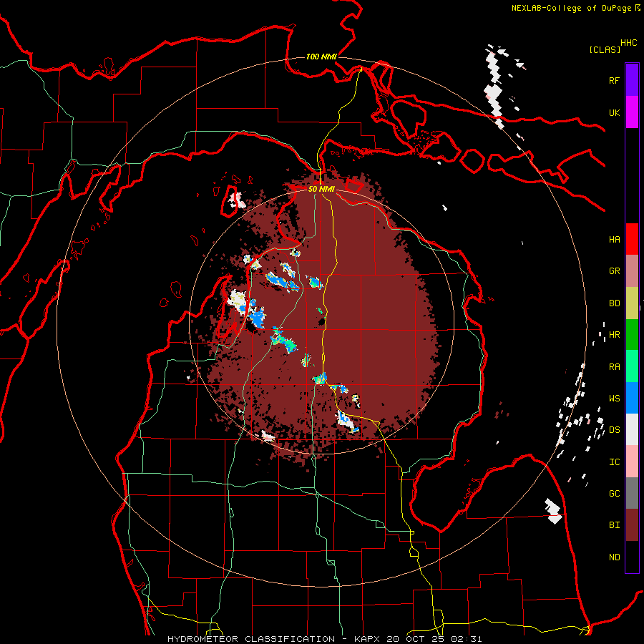
Task: Click the BI dark red legend swatch
Action: tap(632, 525)
